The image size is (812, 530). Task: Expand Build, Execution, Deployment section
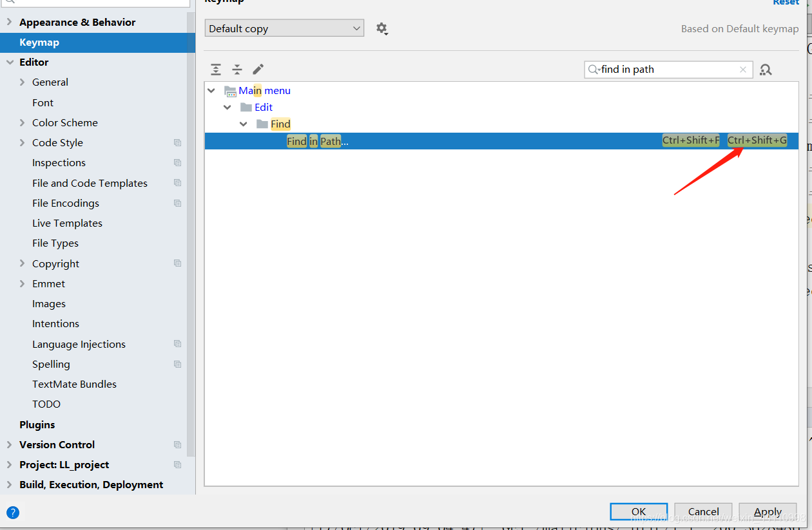tap(9, 485)
